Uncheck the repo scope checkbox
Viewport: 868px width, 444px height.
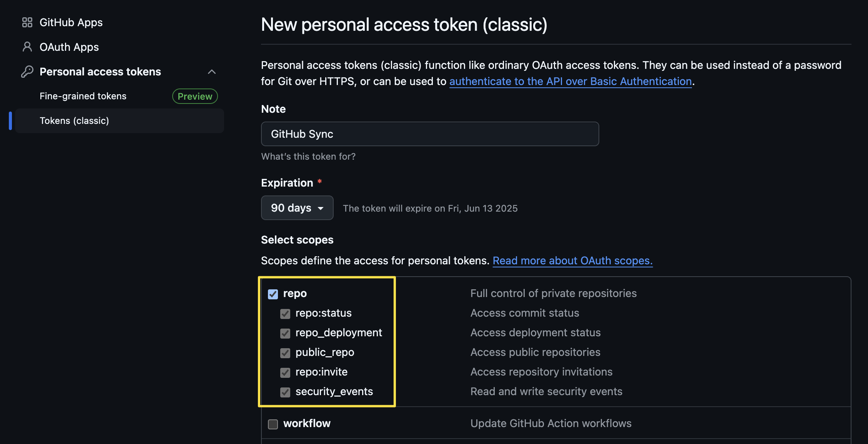tap(273, 294)
